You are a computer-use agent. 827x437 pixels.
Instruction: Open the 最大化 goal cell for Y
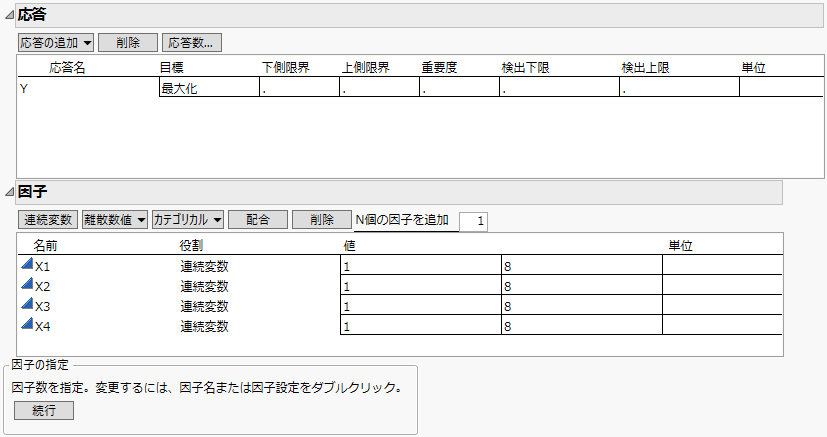(x=209, y=88)
